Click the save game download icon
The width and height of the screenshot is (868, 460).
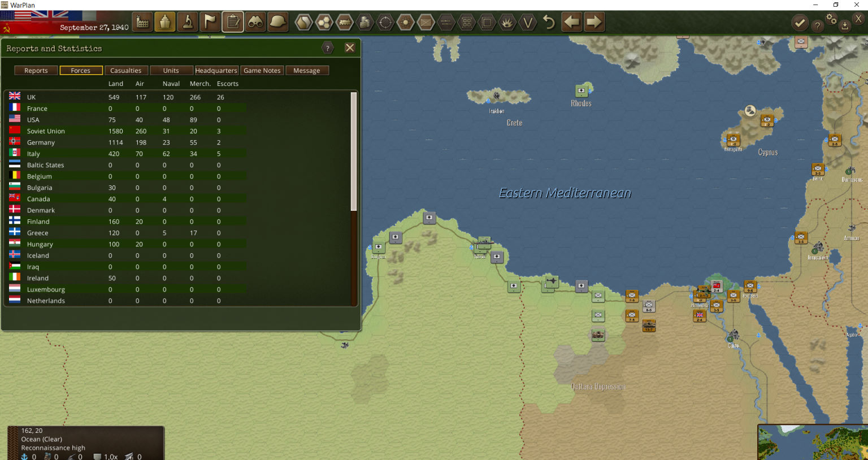pyautogui.click(x=844, y=25)
